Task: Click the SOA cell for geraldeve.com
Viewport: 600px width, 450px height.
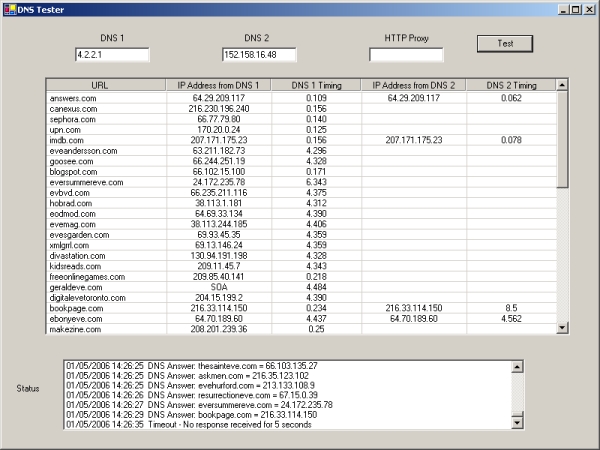Action: point(218,287)
